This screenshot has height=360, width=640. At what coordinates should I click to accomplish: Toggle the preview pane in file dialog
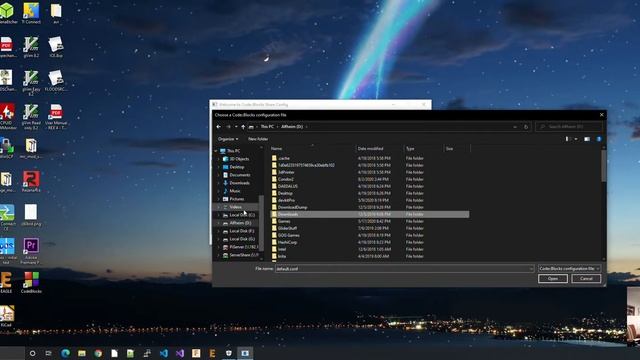click(x=587, y=139)
